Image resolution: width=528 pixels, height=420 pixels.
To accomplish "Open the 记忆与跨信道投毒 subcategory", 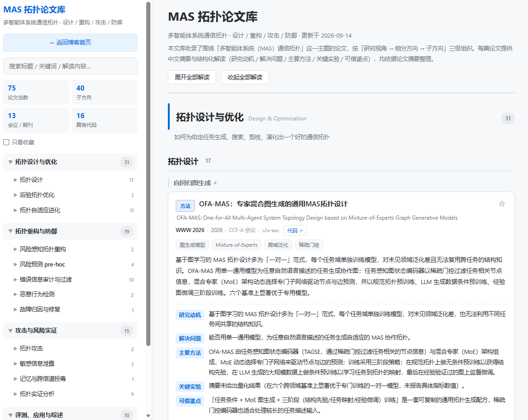I will coord(74,379).
